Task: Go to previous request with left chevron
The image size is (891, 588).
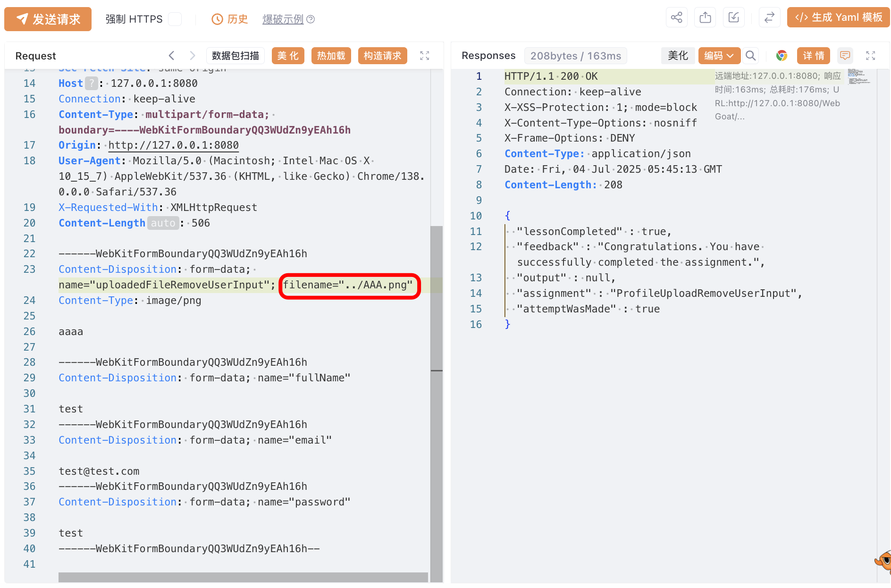Action: coord(172,56)
